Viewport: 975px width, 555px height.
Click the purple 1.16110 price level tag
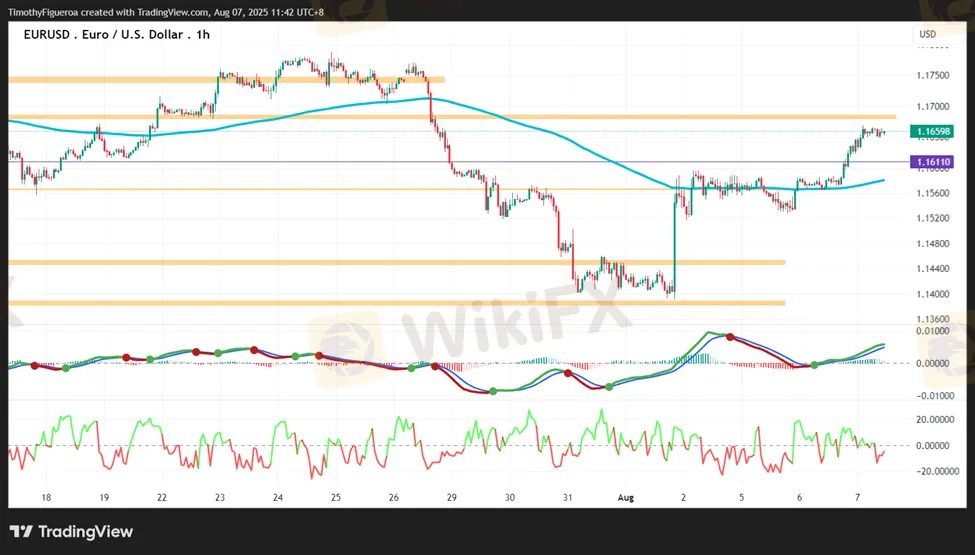(x=931, y=162)
